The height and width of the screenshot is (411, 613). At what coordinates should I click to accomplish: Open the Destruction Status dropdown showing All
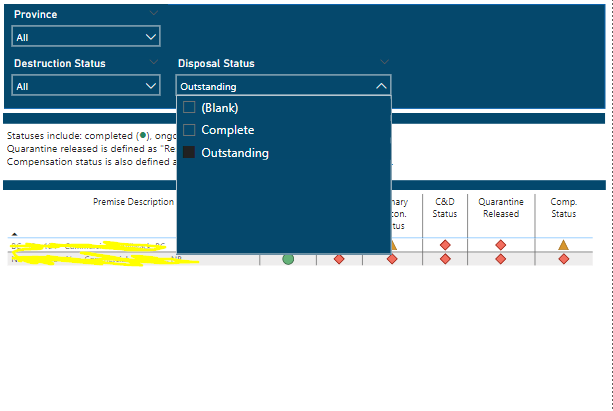pyautogui.click(x=86, y=85)
